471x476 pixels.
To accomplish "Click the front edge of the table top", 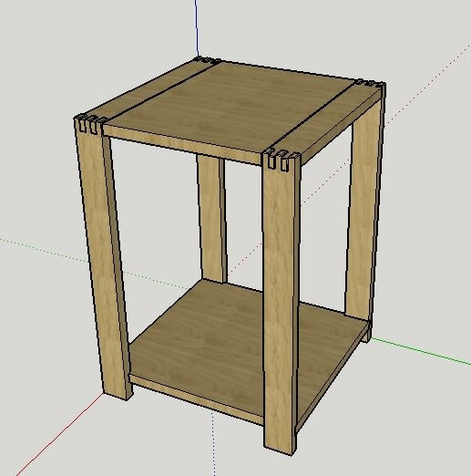I will tap(182, 145).
